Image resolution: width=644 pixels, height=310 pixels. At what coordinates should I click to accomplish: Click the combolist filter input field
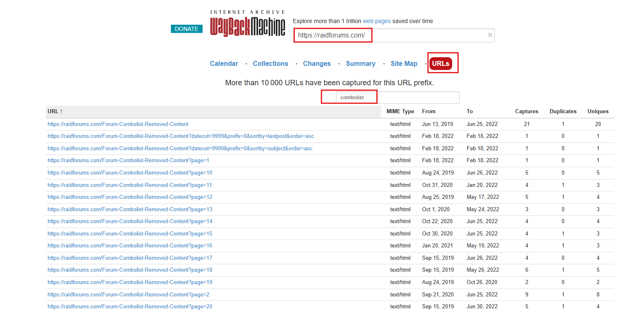[x=397, y=98]
